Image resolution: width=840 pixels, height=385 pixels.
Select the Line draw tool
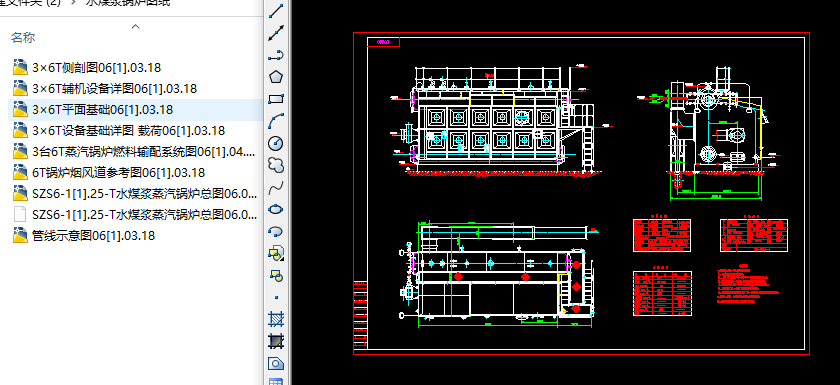pos(275,11)
